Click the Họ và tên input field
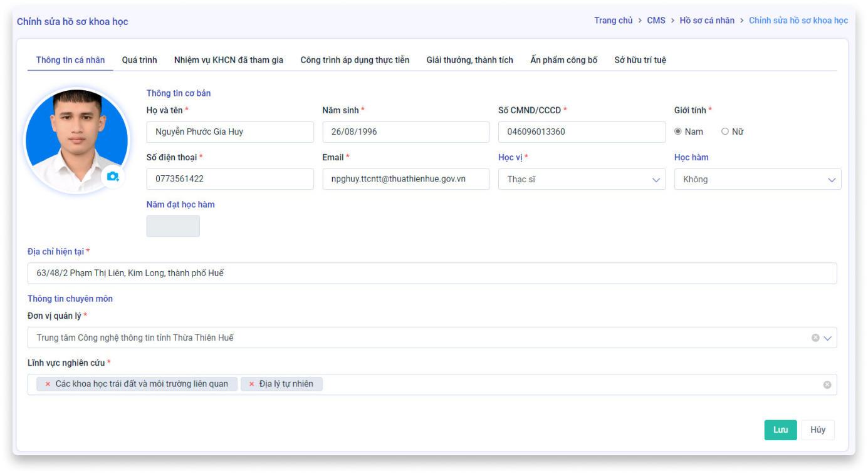This screenshot has width=868, height=474. point(230,132)
